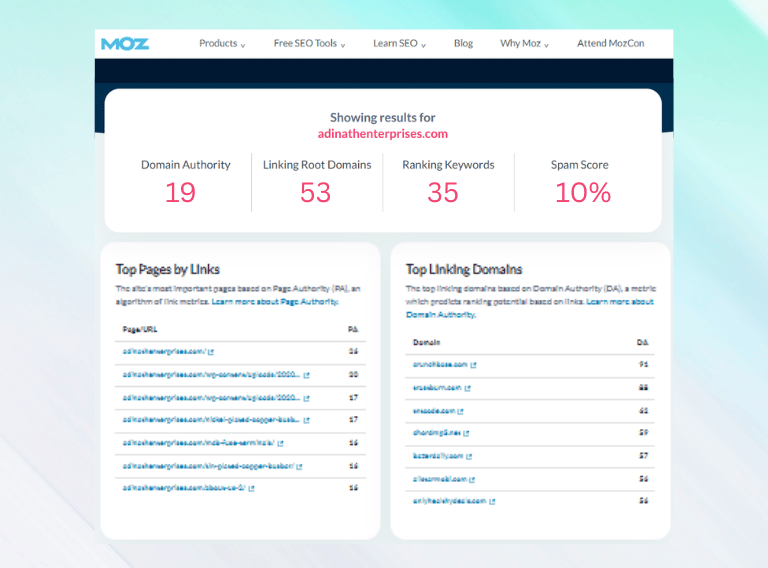Click the PA value 20
This screenshot has width=768, height=568.
(x=353, y=375)
